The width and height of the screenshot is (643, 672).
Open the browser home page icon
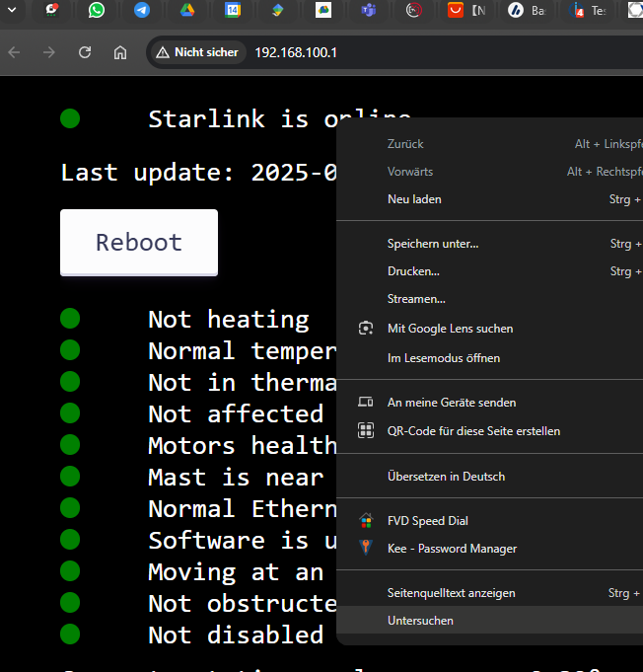120,52
